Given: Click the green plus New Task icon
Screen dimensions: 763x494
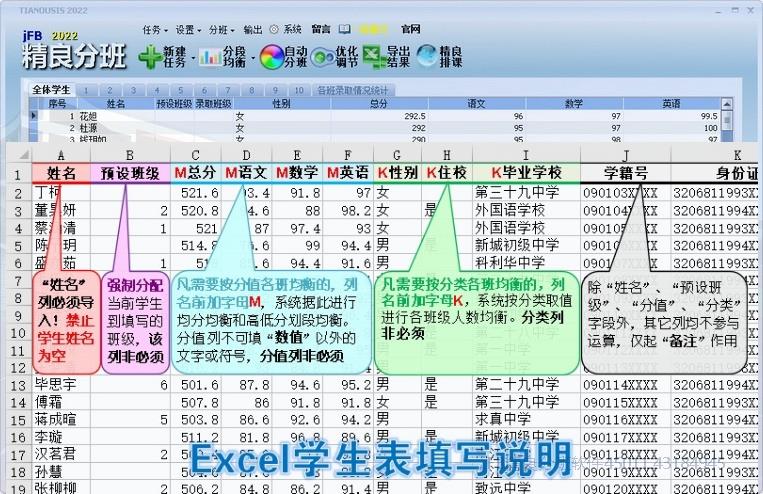Looking at the screenshot, I should click(150, 57).
